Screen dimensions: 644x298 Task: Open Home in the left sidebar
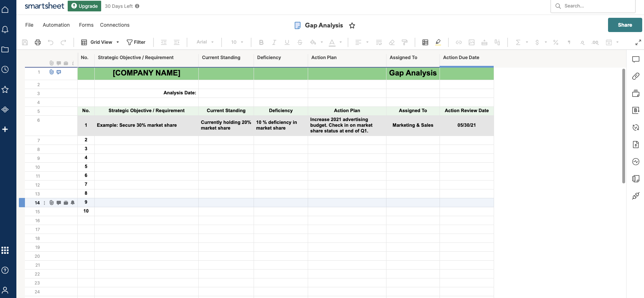click(x=5, y=10)
